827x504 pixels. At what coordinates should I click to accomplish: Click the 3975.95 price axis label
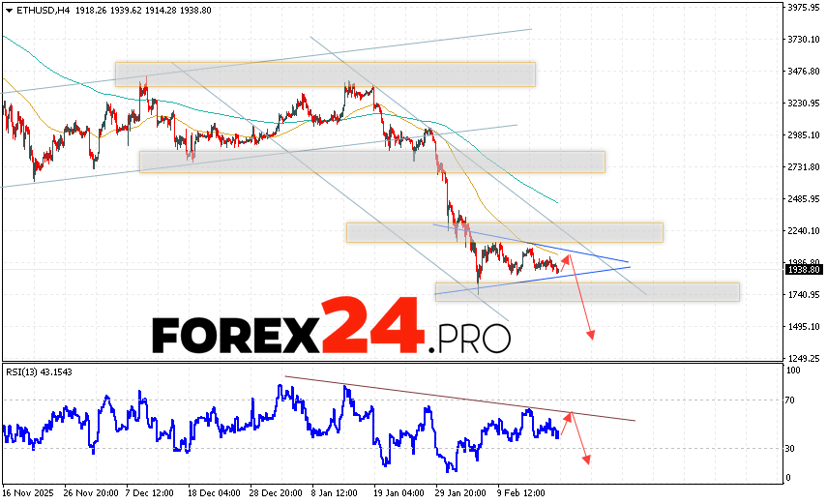[x=802, y=8]
